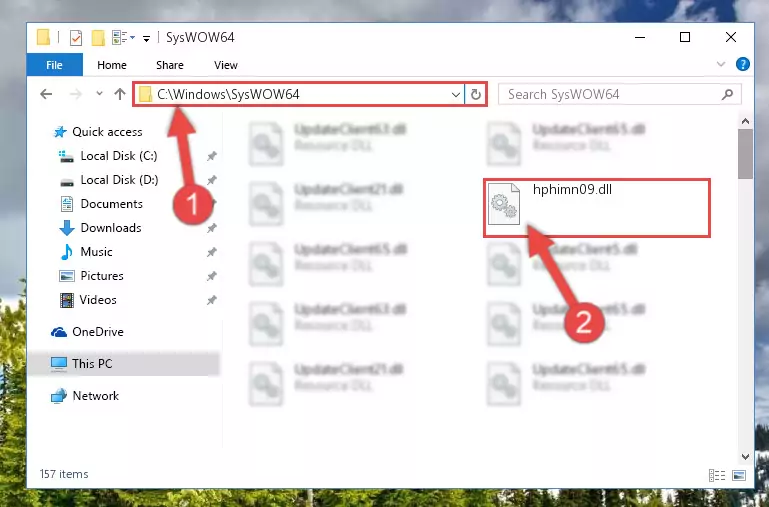Open the recent locations dropdown
Image resolution: width=769 pixels, height=507 pixels.
tap(100, 93)
